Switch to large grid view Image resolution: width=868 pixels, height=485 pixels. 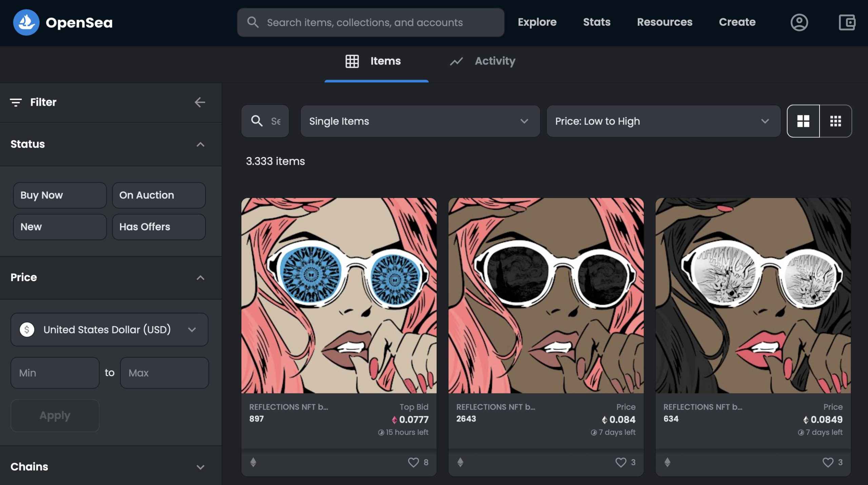pos(803,121)
